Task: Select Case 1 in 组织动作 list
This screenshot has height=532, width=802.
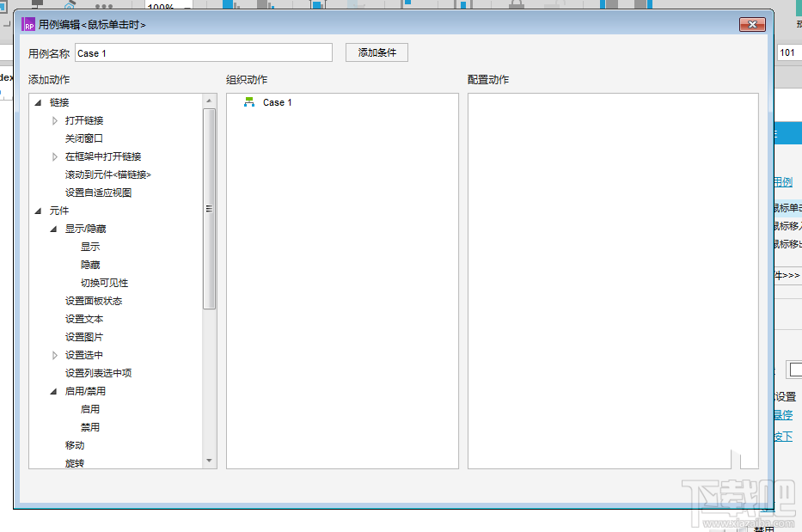Action: click(x=278, y=102)
